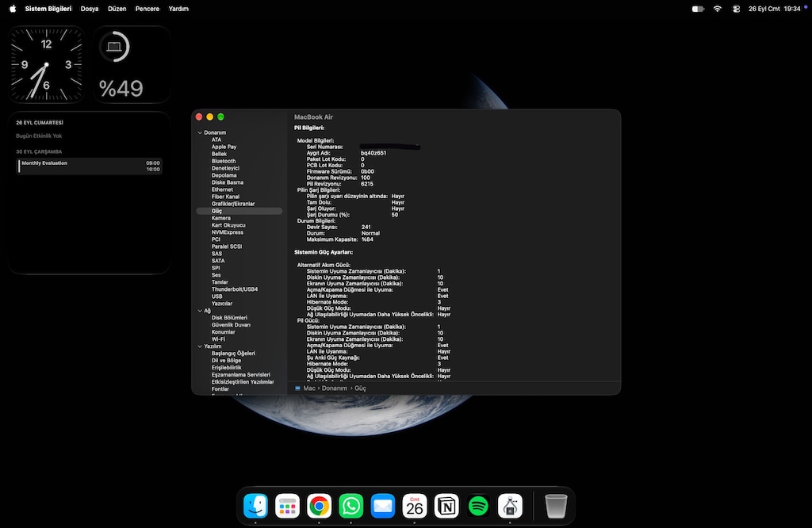This screenshot has height=528, width=812.
Task: Select Apple Pay in the sidebar
Action: 224,147
